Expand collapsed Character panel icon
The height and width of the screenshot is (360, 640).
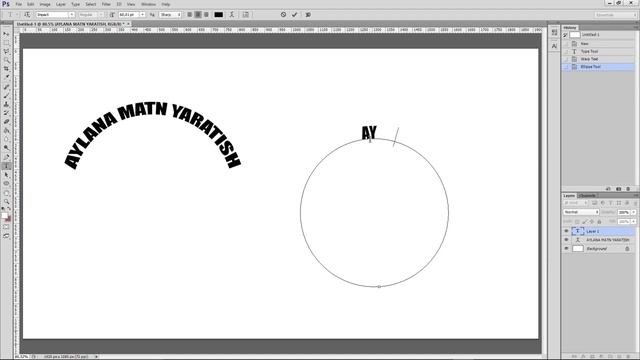554,46
